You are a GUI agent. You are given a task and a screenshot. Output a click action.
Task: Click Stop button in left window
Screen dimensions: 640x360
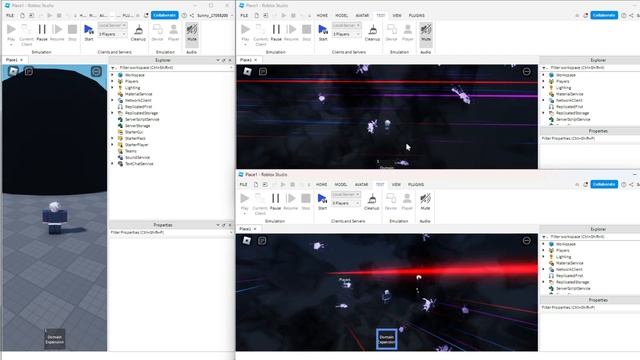(x=72, y=32)
